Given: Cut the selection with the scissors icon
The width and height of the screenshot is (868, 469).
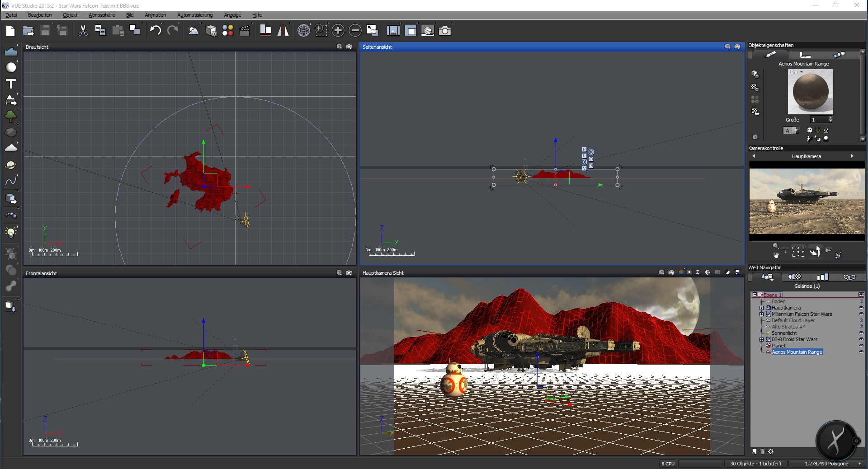Looking at the screenshot, I should click(x=83, y=31).
